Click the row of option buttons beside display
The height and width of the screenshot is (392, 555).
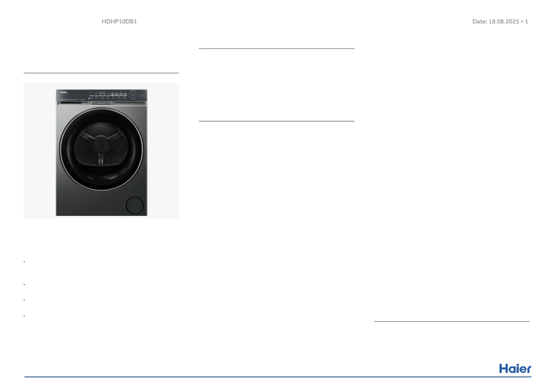tap(119, 94)
